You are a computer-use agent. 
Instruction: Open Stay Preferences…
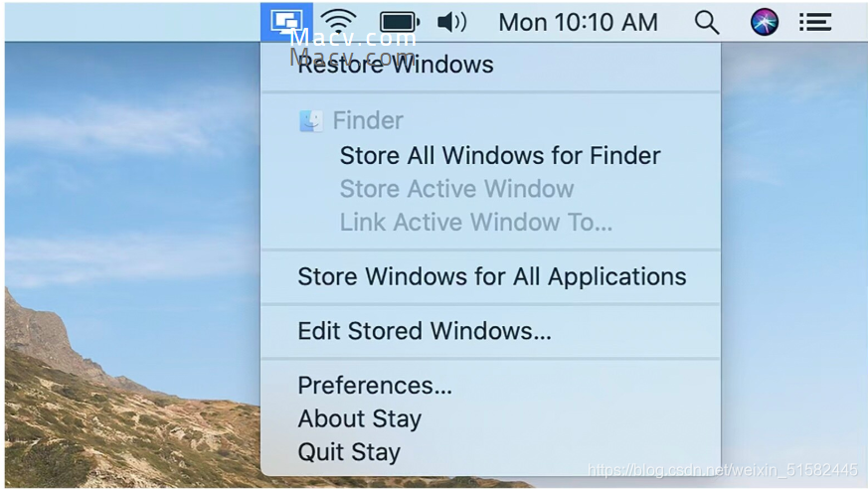click(490, 386)
